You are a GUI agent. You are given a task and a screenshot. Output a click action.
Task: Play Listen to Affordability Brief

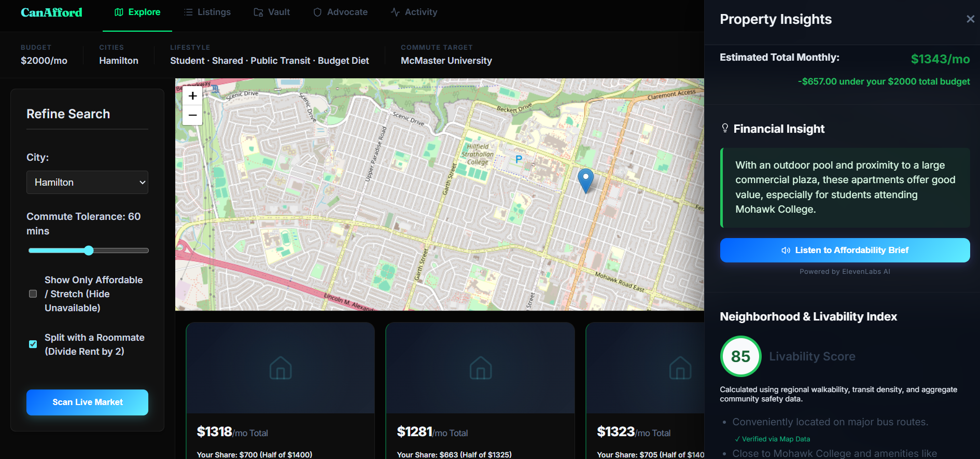pos(845,251)
